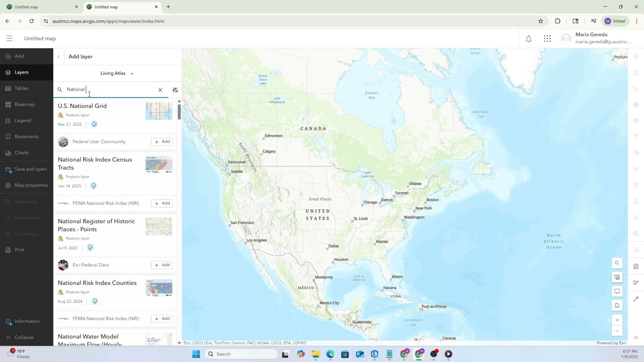Open Outlook from the taskbar
Image resolution: width=644 pixels, height=362 pixels.
pos(360,354)
